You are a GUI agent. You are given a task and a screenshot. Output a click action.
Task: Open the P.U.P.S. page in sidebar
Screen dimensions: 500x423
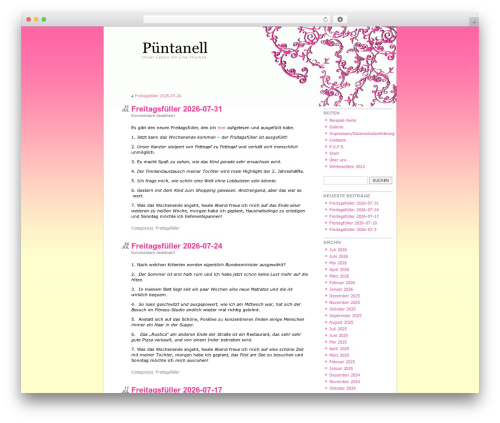point(336,147)
